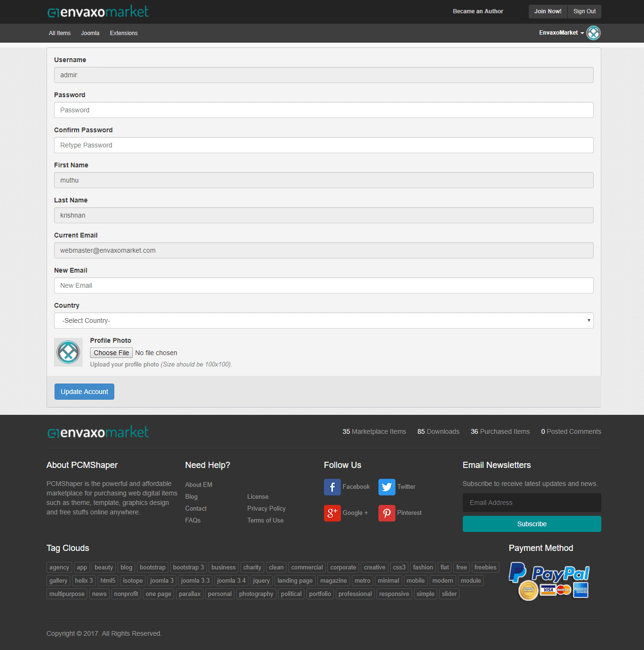Select the module tag
The height and width of the screenshot is (650, 644).
point(471,581)
